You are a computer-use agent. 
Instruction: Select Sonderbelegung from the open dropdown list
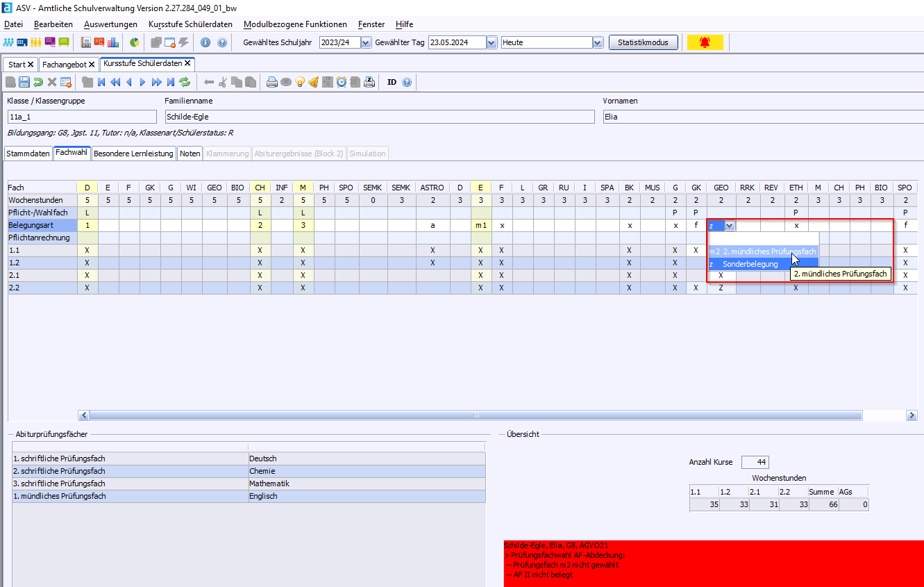coord(750,264)
